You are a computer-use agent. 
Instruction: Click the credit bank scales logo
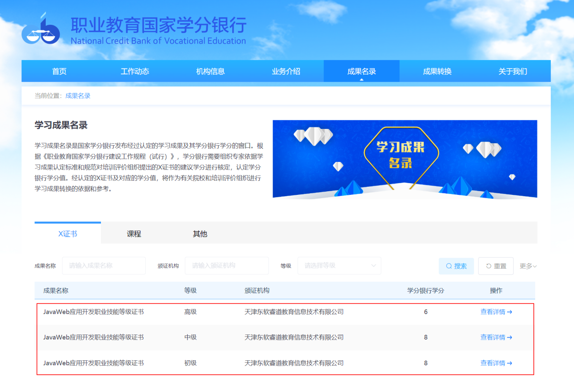click(41, 30)
